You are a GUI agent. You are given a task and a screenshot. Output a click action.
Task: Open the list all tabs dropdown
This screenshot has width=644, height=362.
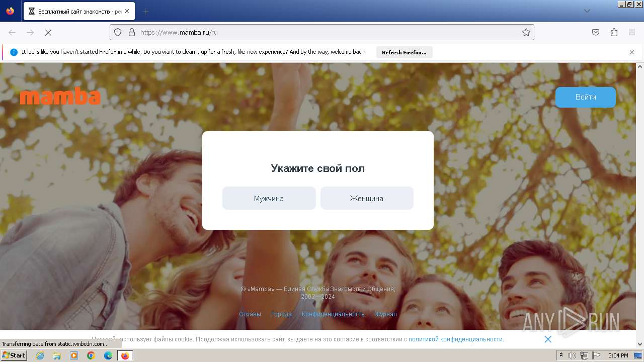pyautogui.click(x=587, y=11)
